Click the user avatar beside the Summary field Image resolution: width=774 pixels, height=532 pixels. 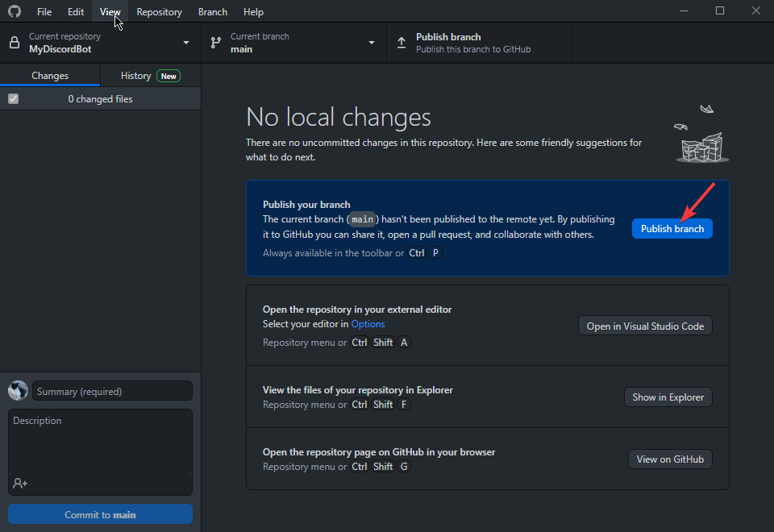pos(18,391)
